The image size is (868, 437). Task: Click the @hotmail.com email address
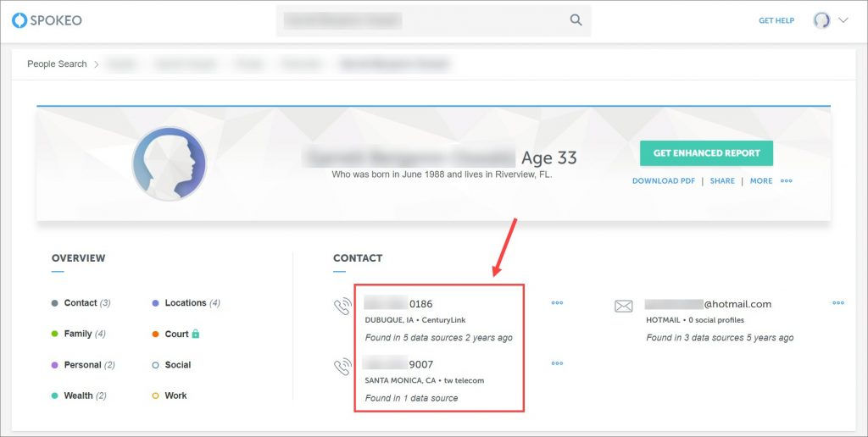coord(708,304)
